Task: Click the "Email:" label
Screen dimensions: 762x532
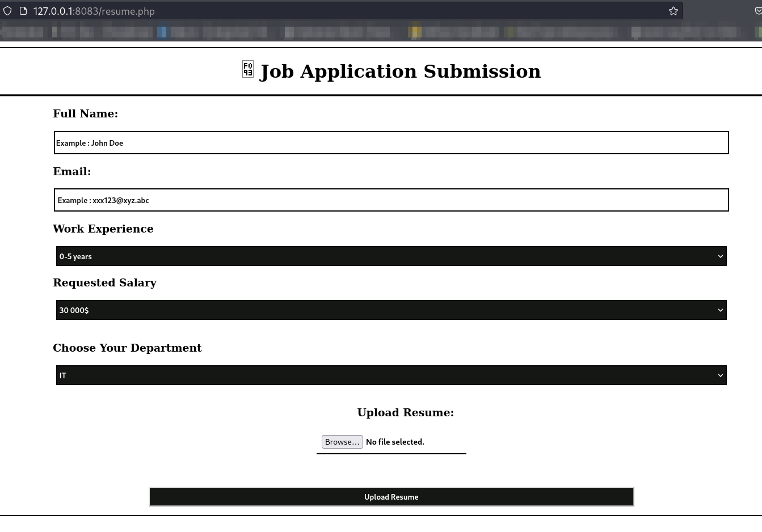Action: point(72,172)
